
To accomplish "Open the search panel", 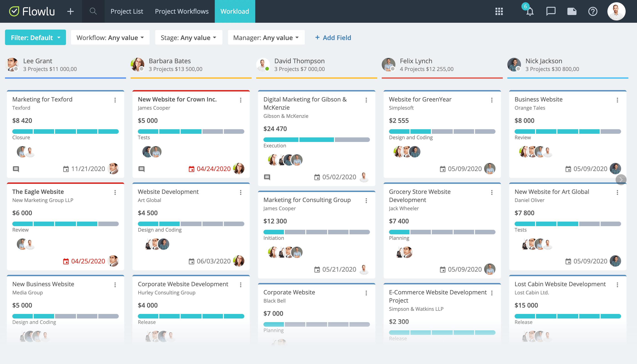I will (93, 11).
